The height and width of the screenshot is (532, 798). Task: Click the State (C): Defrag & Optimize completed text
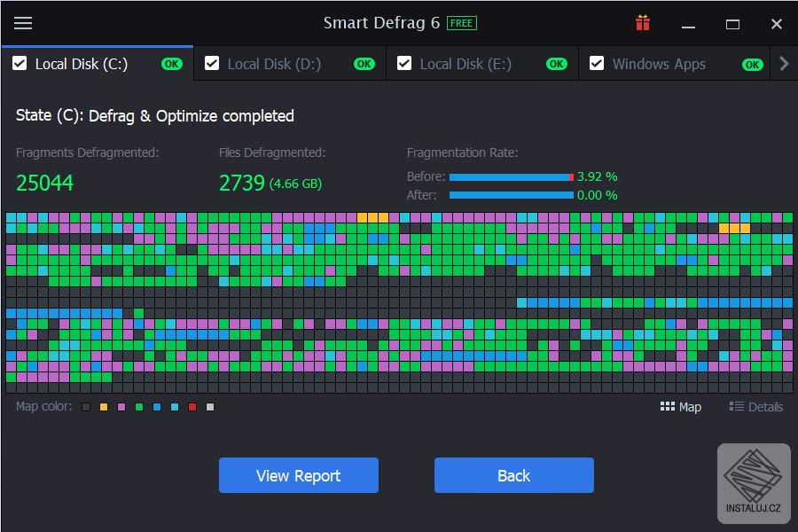154,116
